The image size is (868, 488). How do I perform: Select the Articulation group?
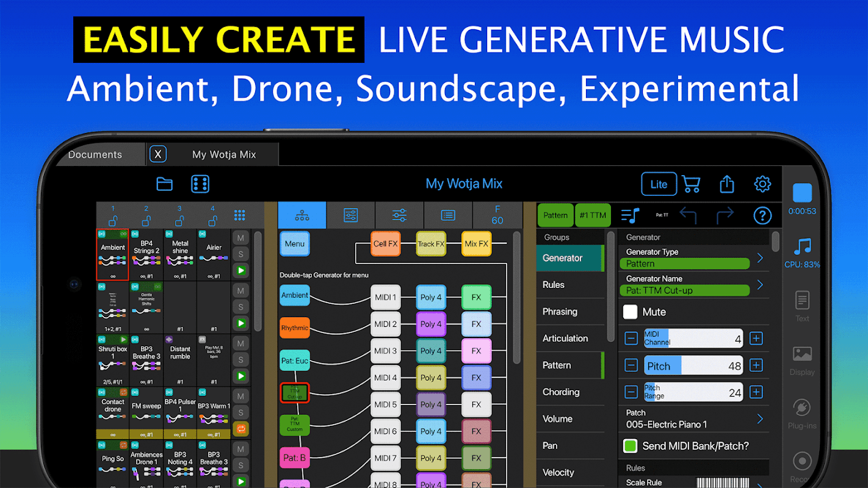click(570, 339)
